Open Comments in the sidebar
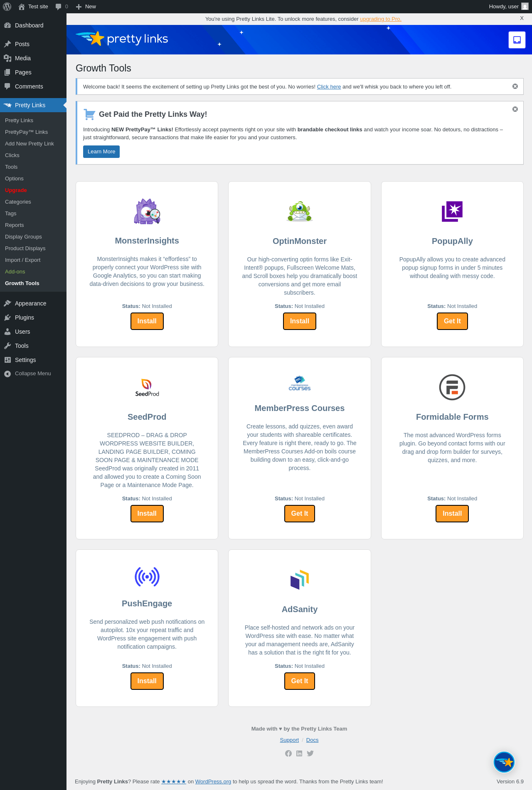Viewport: 532px width, 790px height. [x=33, y=86]
